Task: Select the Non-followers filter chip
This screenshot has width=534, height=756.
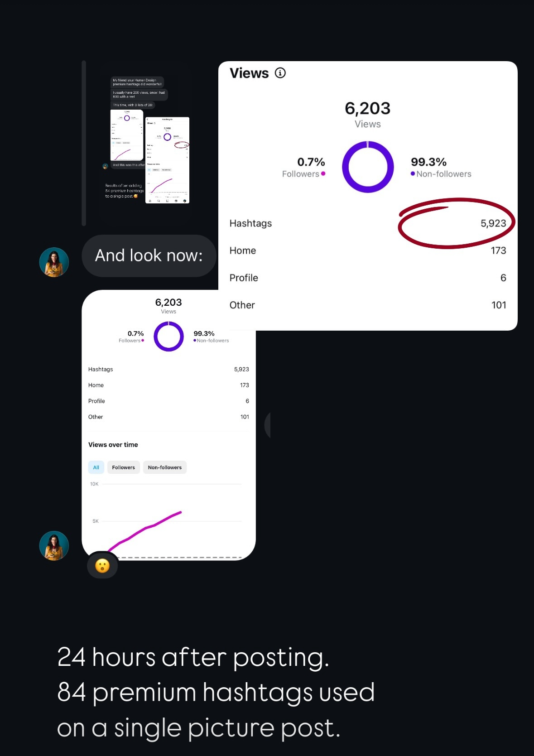Action: 165,467
